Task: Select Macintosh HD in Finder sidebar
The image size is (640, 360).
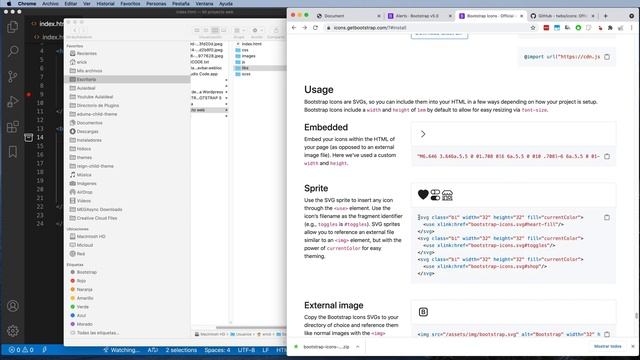Action: pyautogui.click(x=91, y=236)
